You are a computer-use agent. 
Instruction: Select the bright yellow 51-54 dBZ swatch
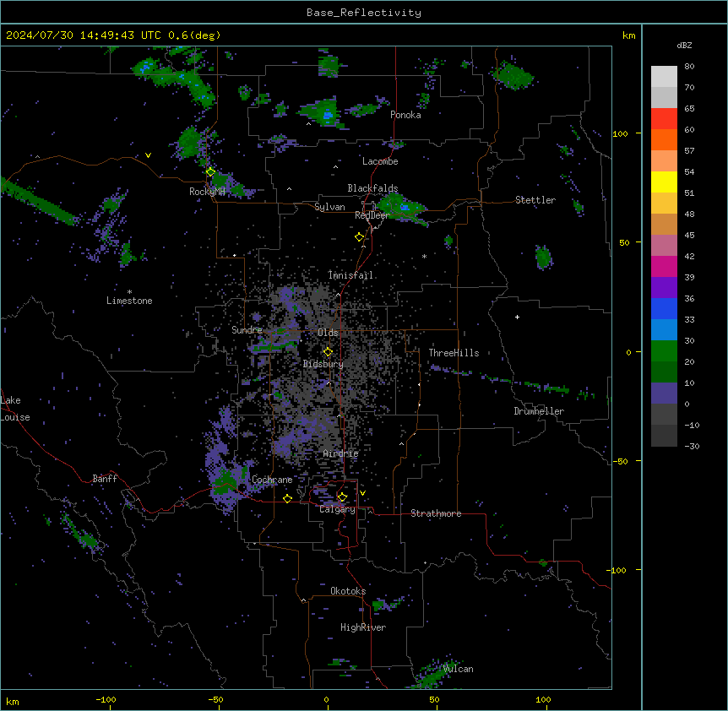tap(664, 182)
